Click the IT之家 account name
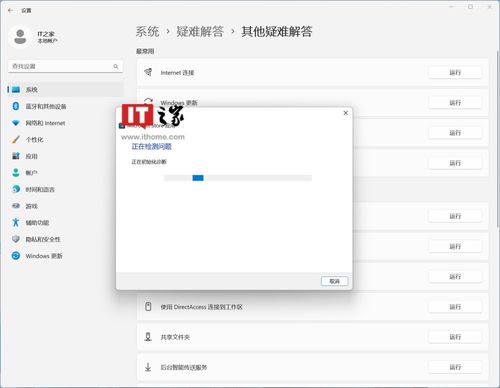Image resolution: width=500 pixels, height=388 pixels. [x=46, y=34]
